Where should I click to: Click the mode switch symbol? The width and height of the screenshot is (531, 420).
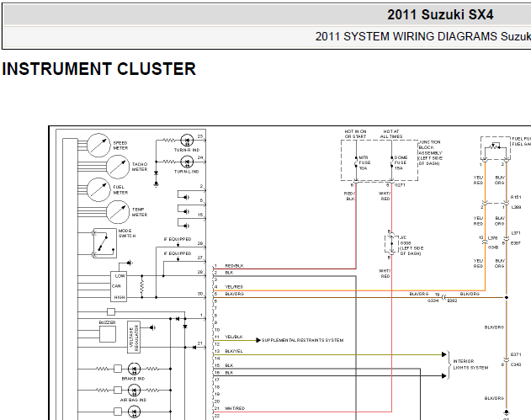click(x=104, y=243)
